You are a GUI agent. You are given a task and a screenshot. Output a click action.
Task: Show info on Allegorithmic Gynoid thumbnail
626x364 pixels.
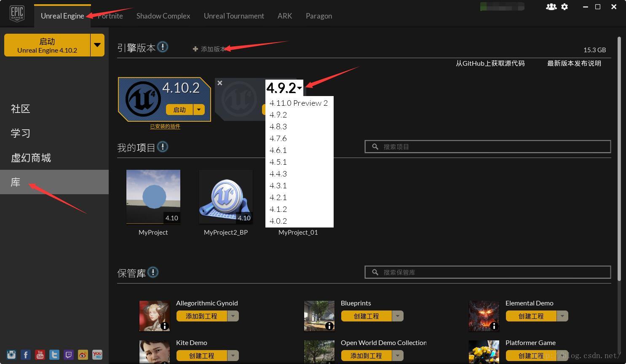[x=165, y=326]
